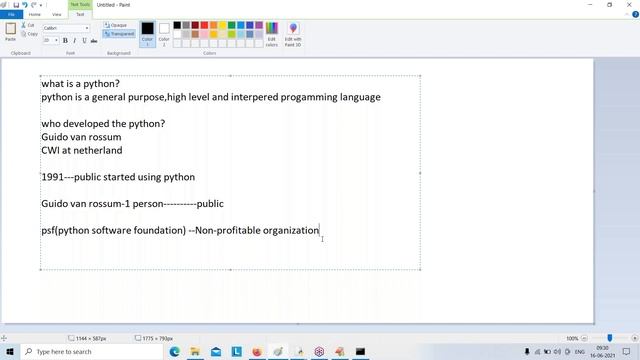The image size is (640, 360).
Task: Pick the yellow color swatch
Action: click(222, 25)
